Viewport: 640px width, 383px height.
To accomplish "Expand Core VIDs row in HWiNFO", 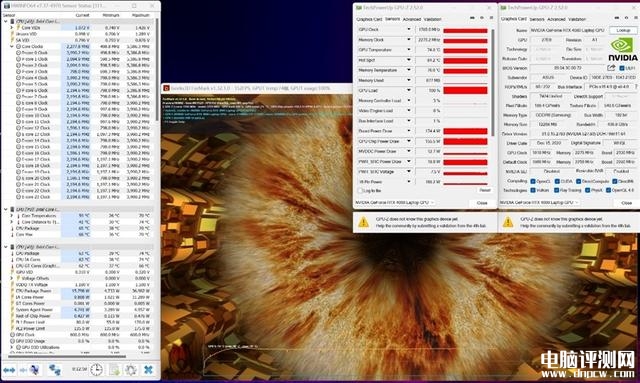I will 12,28.
